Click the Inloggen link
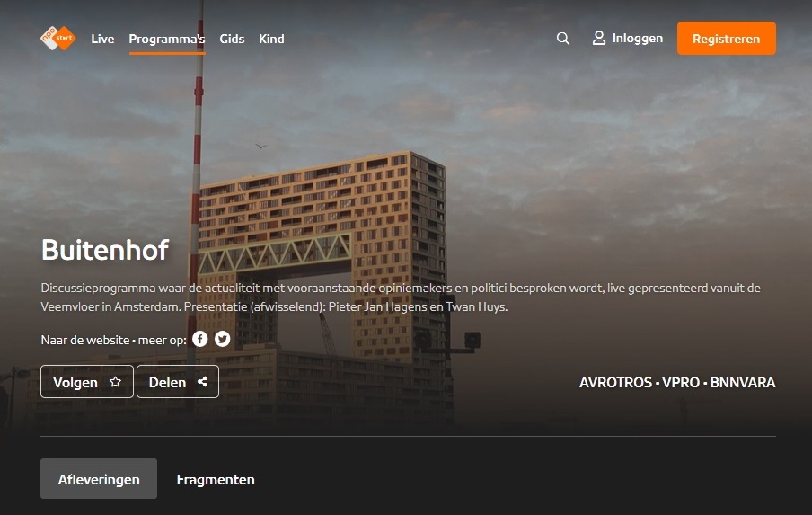This screenshot has height=515, width=812. tap(638, 39)
